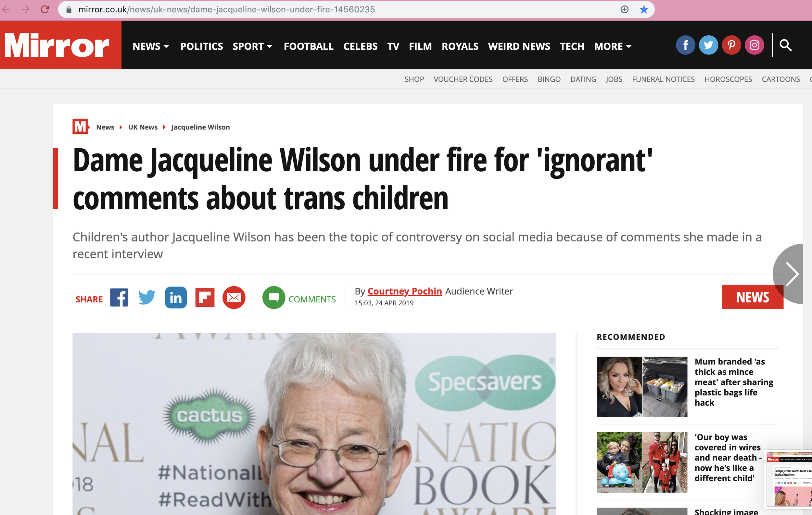Open the ROYALS section
Image resolution: width=812 pixels, height=515 pixels.
click(460, 46)
